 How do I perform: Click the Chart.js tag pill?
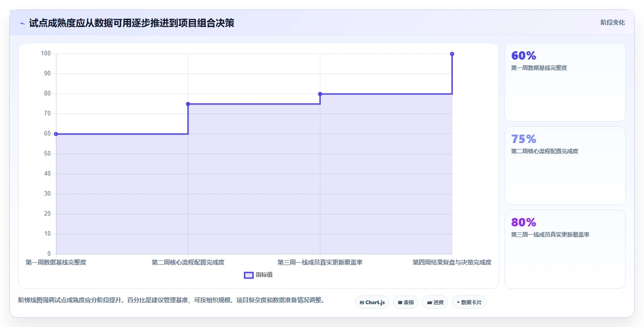372,302
